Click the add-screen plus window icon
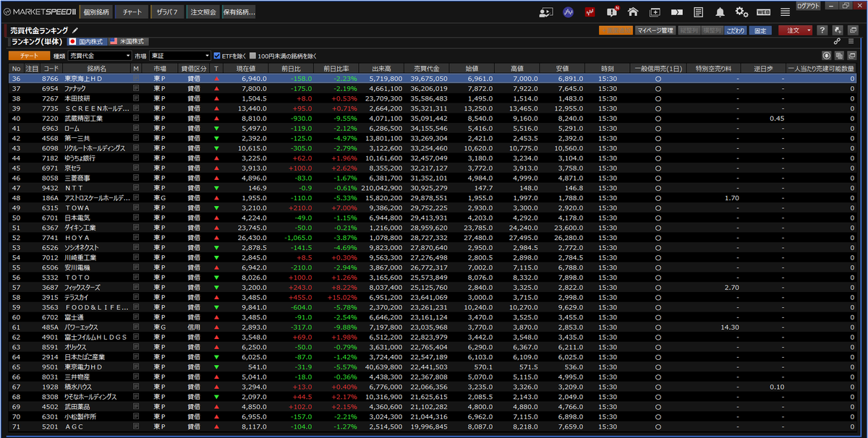868x438 pixels. 655,12
